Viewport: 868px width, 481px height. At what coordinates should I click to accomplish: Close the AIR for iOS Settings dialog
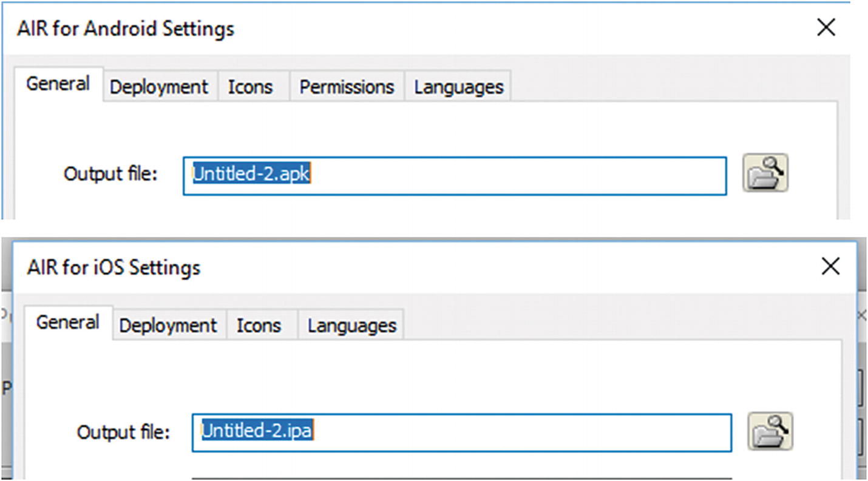(830, 266)
